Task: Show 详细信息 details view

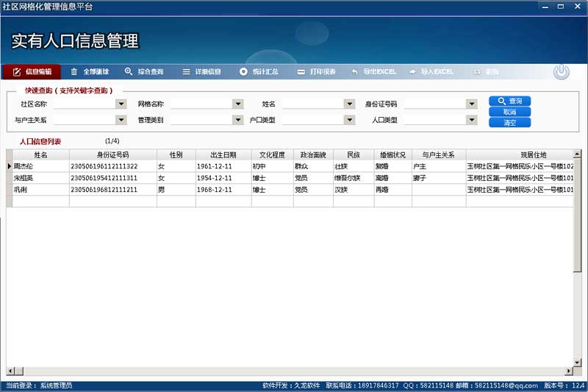Action: tap(201, 71)
